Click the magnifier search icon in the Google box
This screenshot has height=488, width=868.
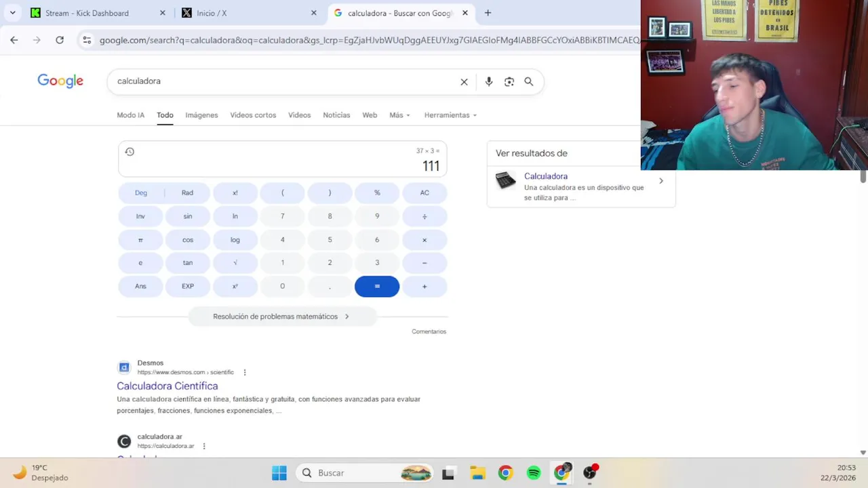(x=529, y=82)
